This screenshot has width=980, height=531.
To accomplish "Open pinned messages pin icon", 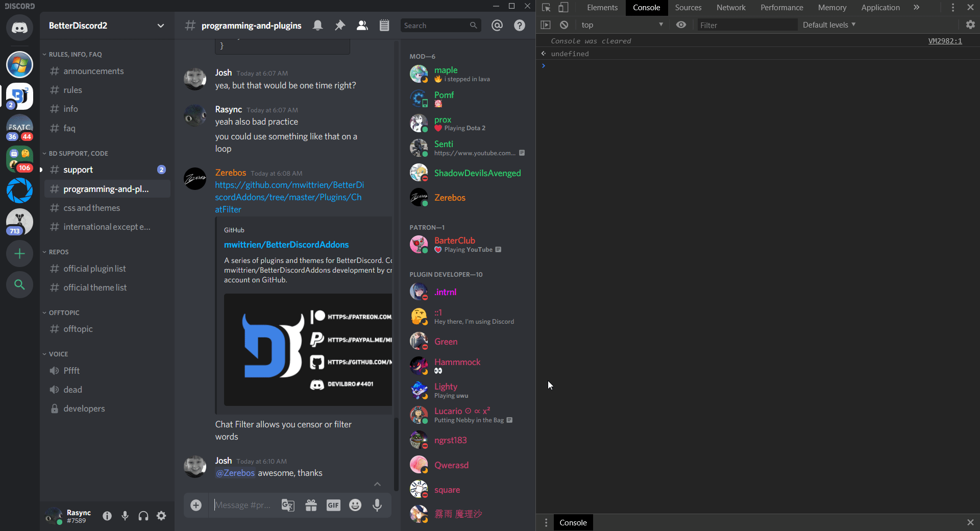I will (340, 25).
